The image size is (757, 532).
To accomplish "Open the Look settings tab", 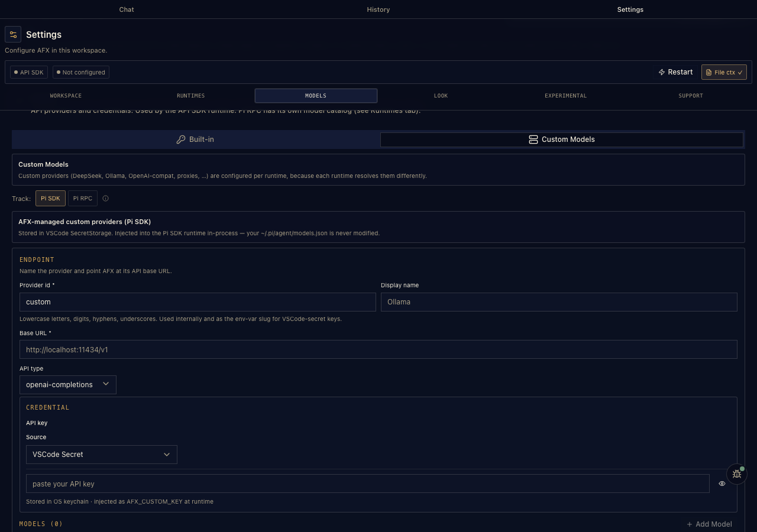I will pos(441,96).
